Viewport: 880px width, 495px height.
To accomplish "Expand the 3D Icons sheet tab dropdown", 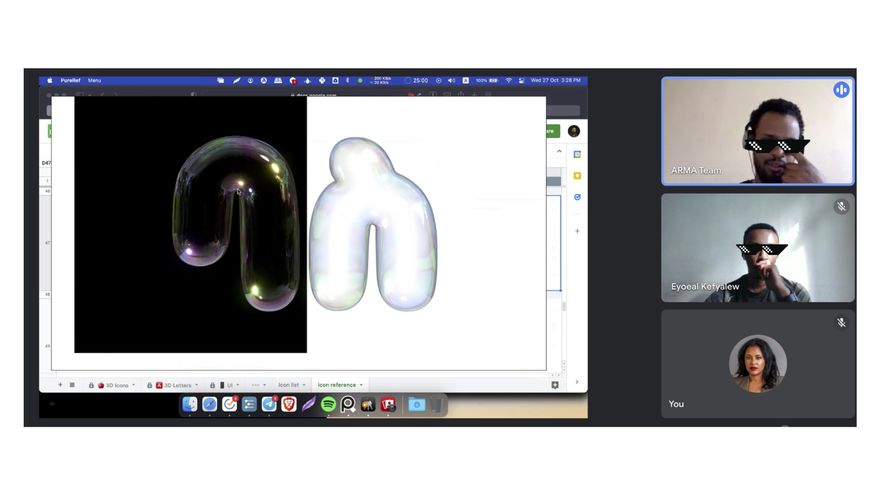I will click(136, 385).
